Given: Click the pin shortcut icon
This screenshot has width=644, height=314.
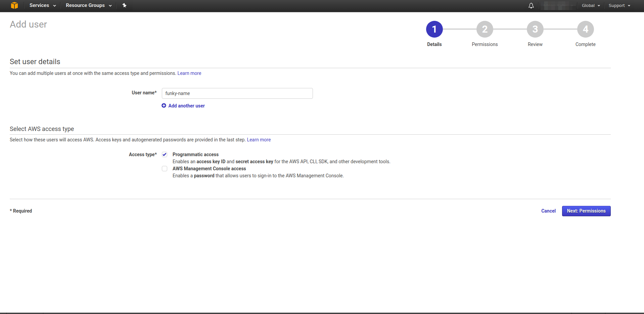Looking at the screenshot, I should click(124, 5).
